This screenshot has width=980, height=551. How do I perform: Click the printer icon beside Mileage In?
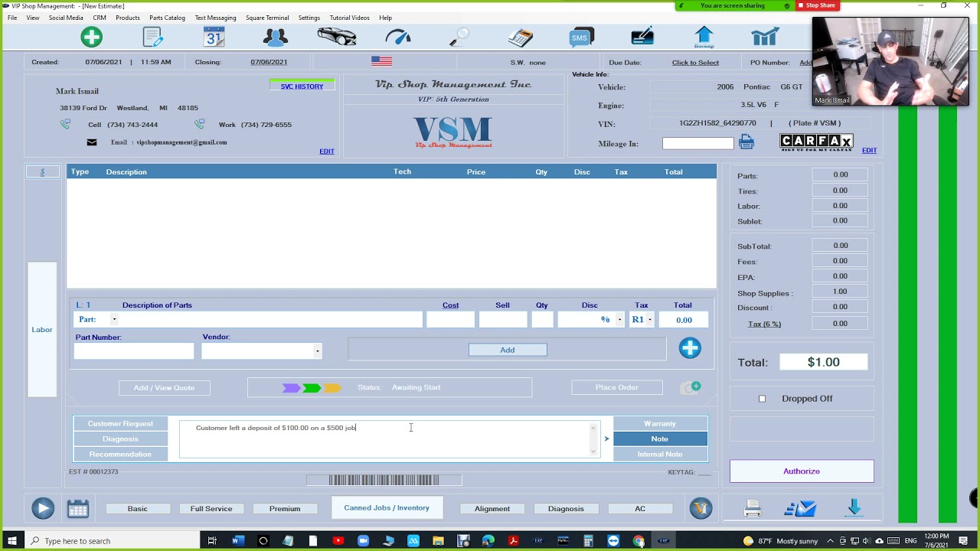pyautogui.click(x=746, y=142)
